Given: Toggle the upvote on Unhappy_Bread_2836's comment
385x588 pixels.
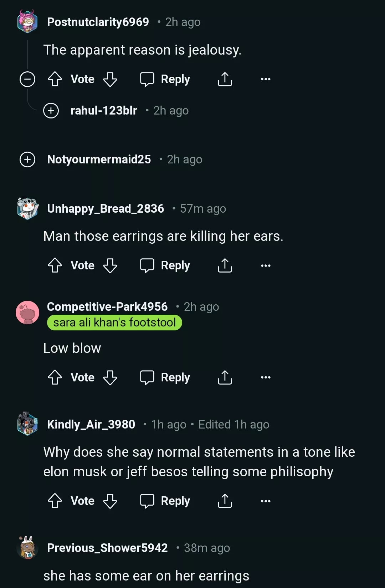Looking at the screenshot, I should (55, 265).
